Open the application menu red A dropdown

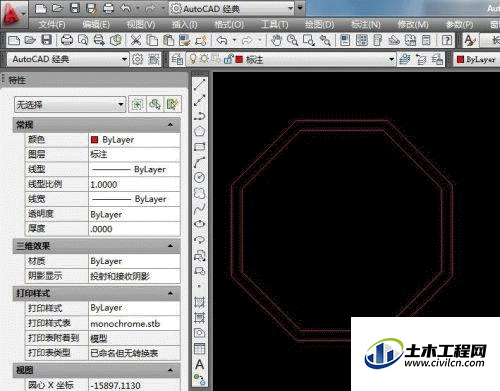click(14, 14)
